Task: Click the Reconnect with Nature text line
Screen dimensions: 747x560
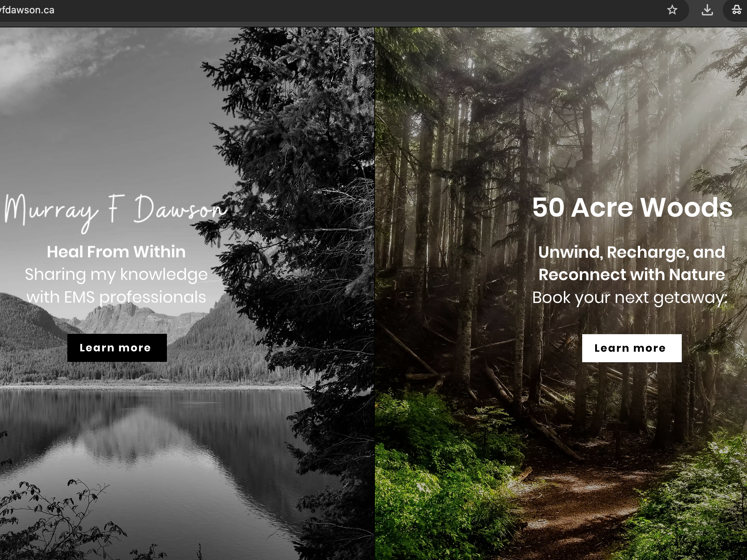Action: (x=632, y=275)
